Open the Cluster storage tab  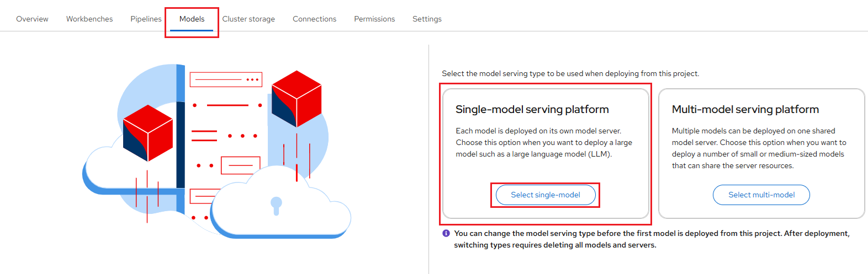point(248,19)
